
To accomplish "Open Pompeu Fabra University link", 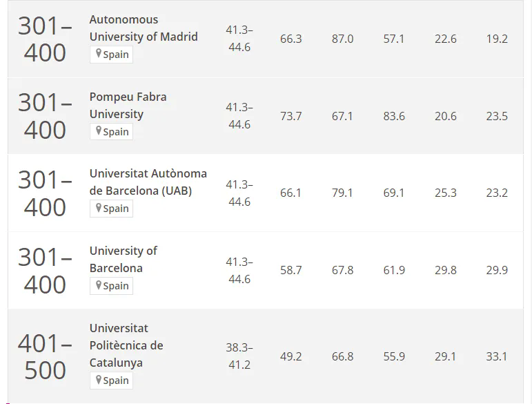I will pos(128,105).
